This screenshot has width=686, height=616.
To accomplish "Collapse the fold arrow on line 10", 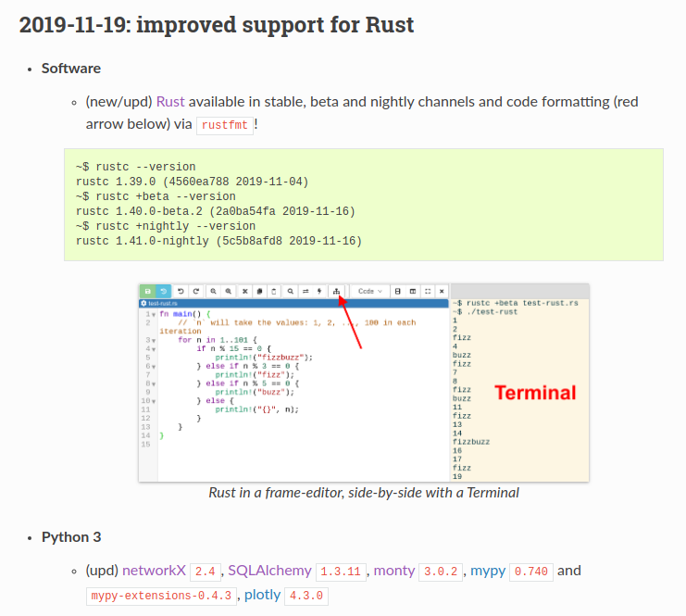I will point(154,401).
